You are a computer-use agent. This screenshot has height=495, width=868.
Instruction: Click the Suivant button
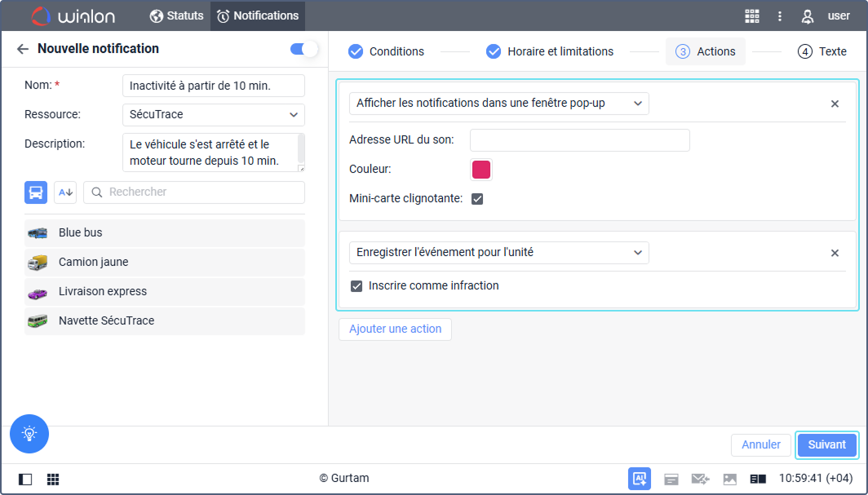(x=826, y=444)
